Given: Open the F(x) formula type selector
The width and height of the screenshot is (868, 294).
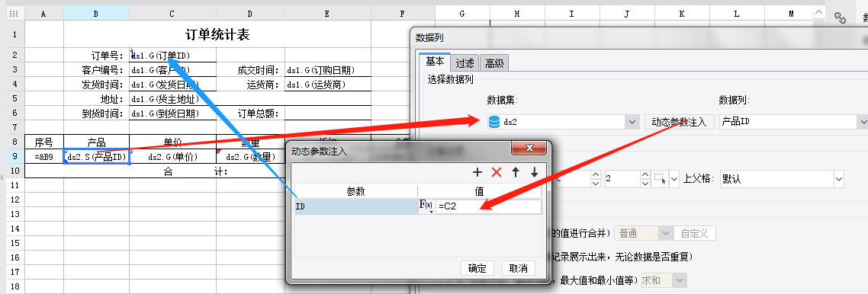Looking at the screenshot, I should (426, 206).
